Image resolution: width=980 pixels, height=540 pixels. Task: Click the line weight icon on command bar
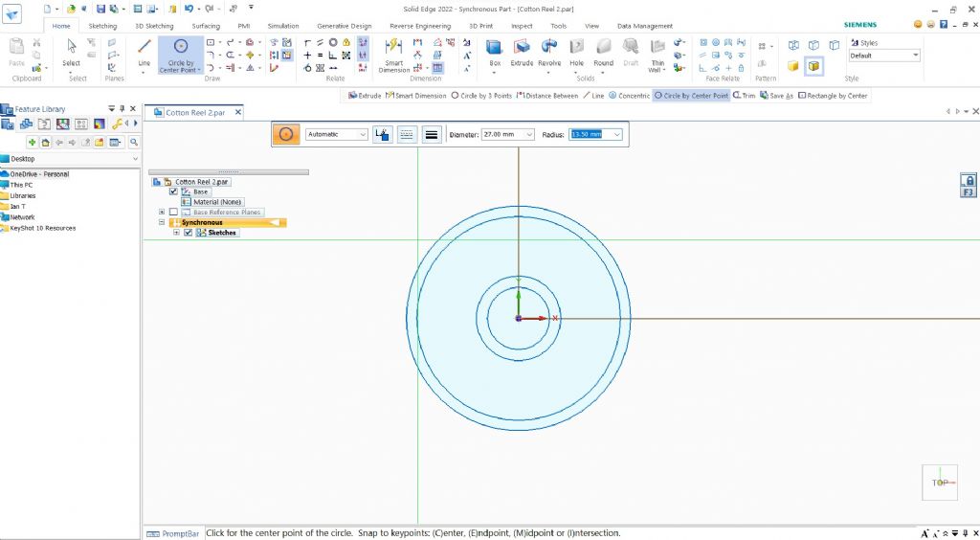[x=432, y=134]
